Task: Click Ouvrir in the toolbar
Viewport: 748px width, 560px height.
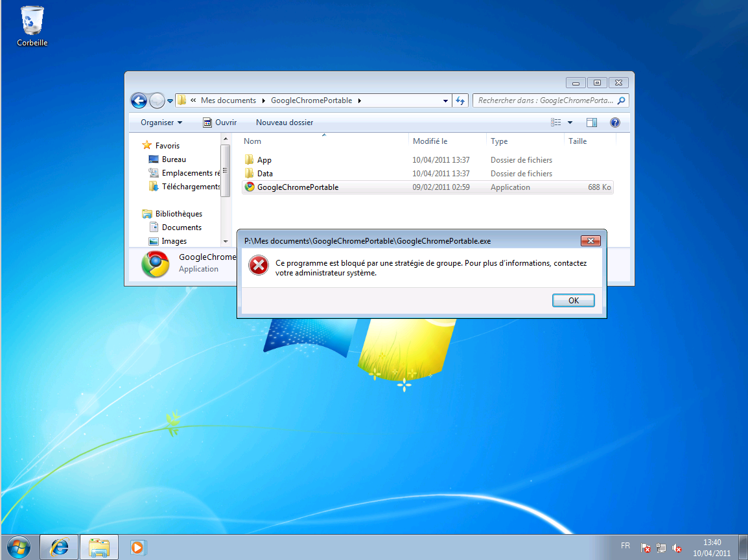Action: 220,122
